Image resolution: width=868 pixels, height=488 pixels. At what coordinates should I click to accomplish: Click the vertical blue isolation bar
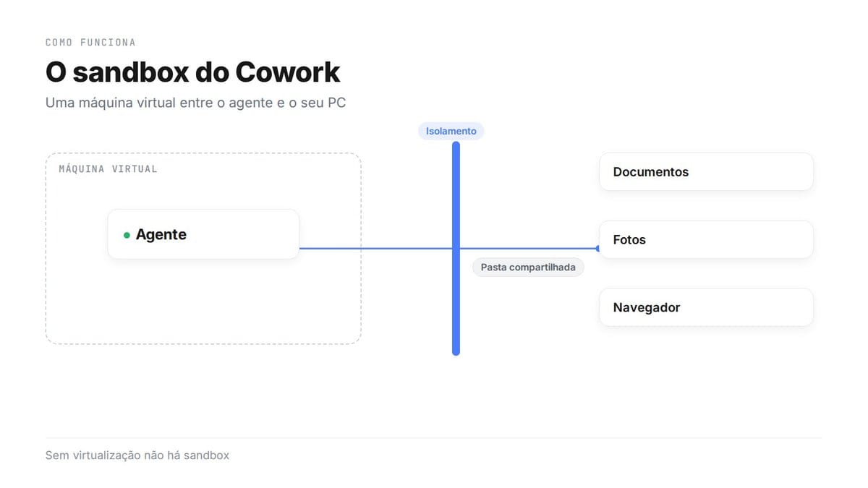pos(456,249)
